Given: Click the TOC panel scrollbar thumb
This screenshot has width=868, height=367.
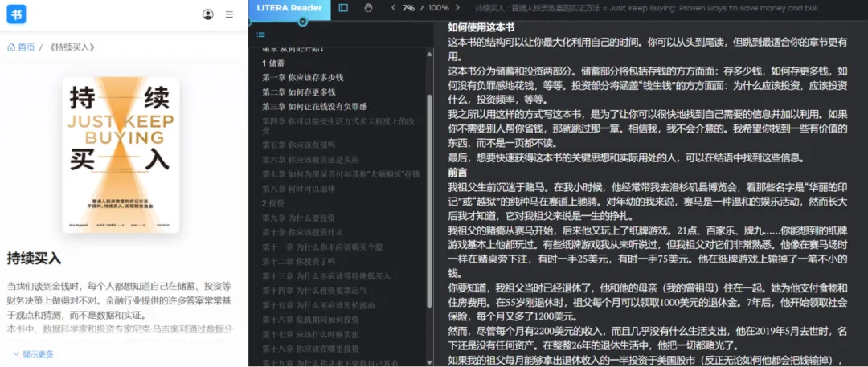Looking at the screenshot, I should click(x=429, y=201).
